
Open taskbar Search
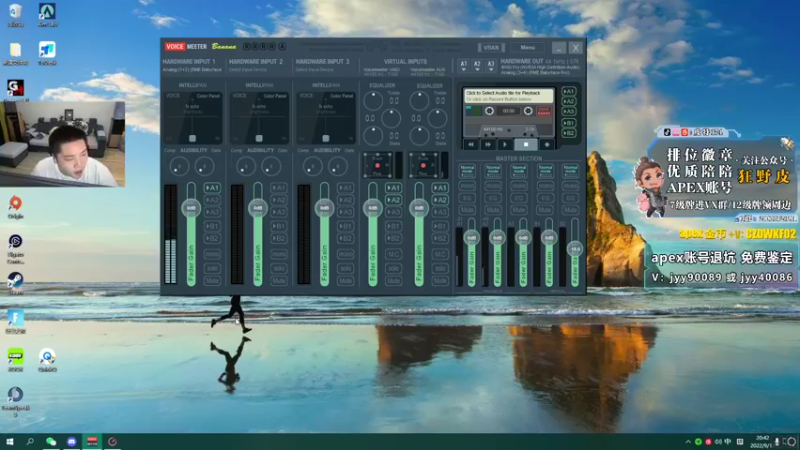[x=30, y=441]
